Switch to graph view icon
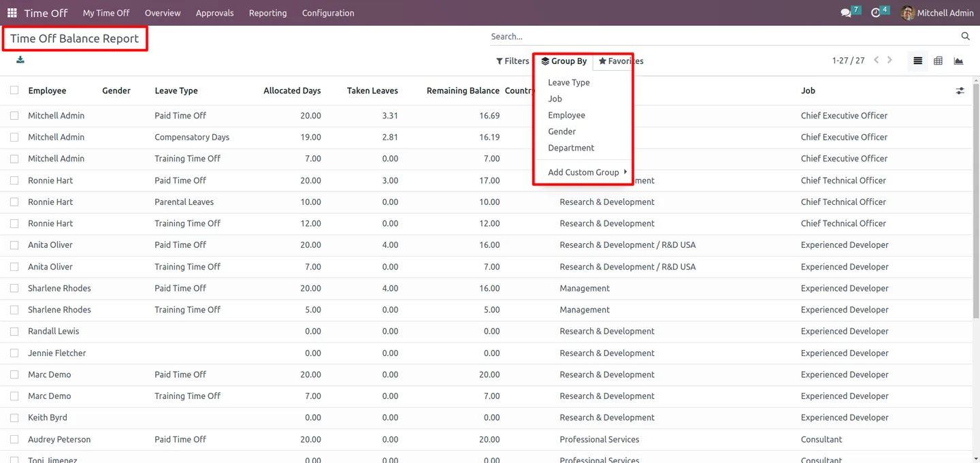This screenshot has height=463, width=980. pyautogui.click(x=958, y=61)
